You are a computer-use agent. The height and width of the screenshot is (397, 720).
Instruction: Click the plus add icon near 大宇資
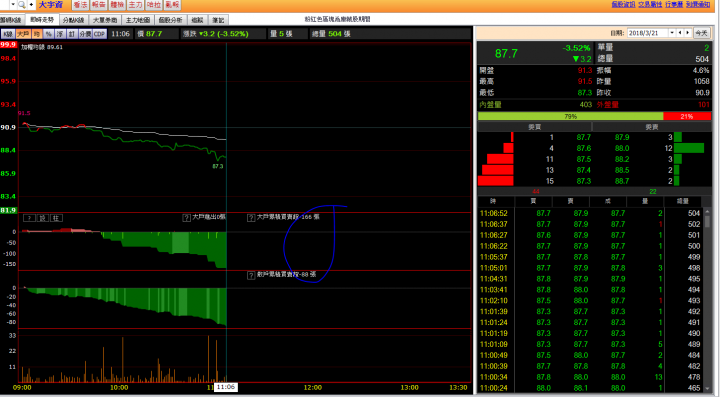click(x=31, y=5)
